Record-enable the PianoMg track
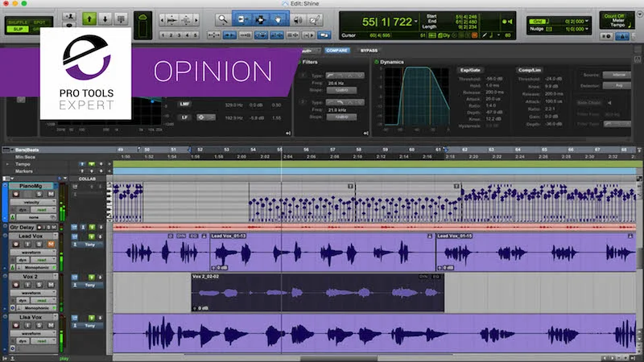 click(16, 194)
